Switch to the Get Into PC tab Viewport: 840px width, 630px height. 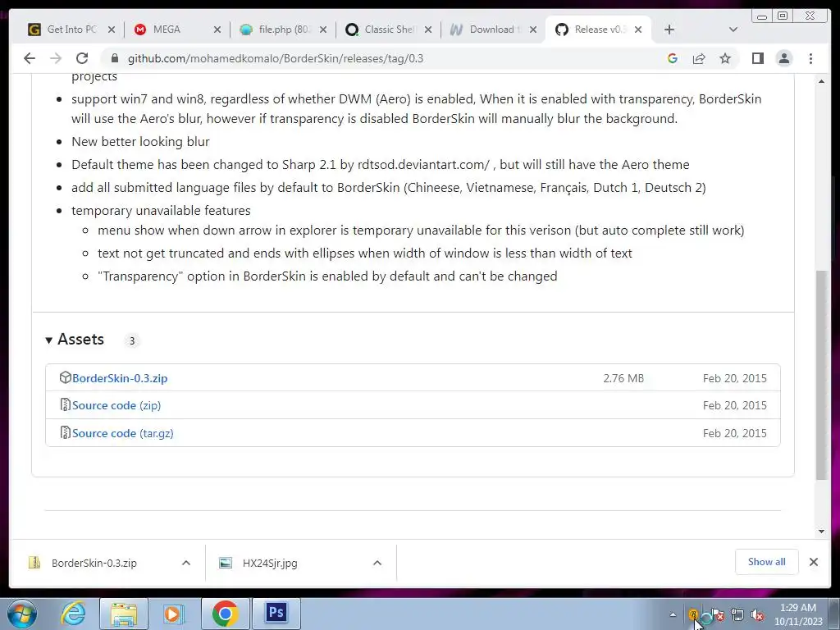pos(72,30)
